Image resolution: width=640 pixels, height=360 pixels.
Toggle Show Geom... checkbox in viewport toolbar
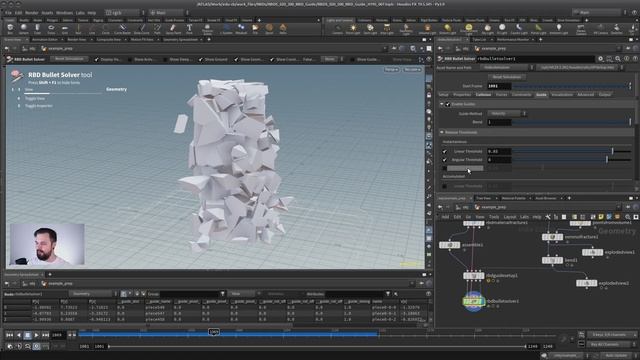236,60
